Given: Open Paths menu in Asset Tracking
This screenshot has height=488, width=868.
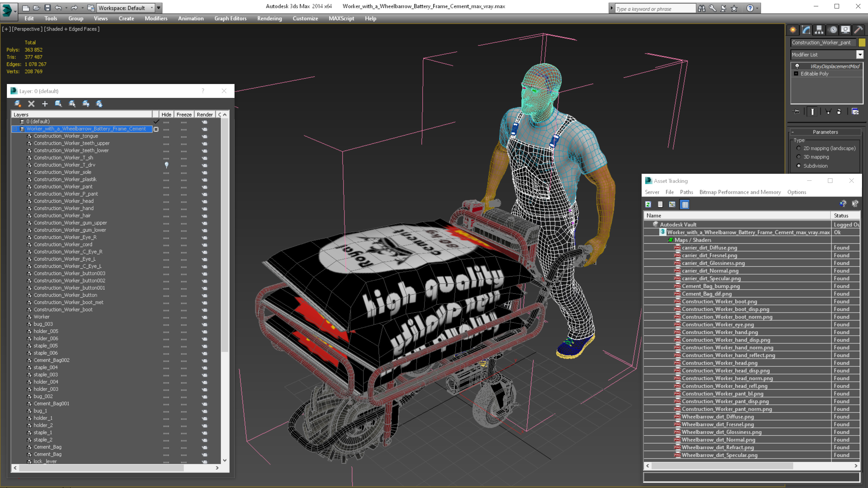Looking at the screenshot, I should [686, 192].
